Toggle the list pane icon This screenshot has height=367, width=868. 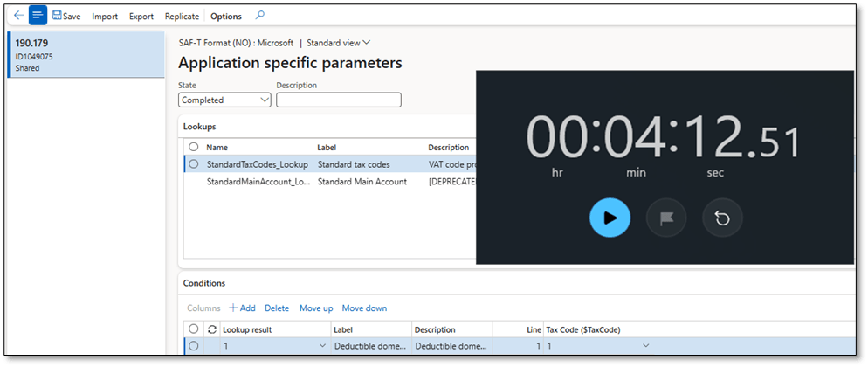pos(38,16)
